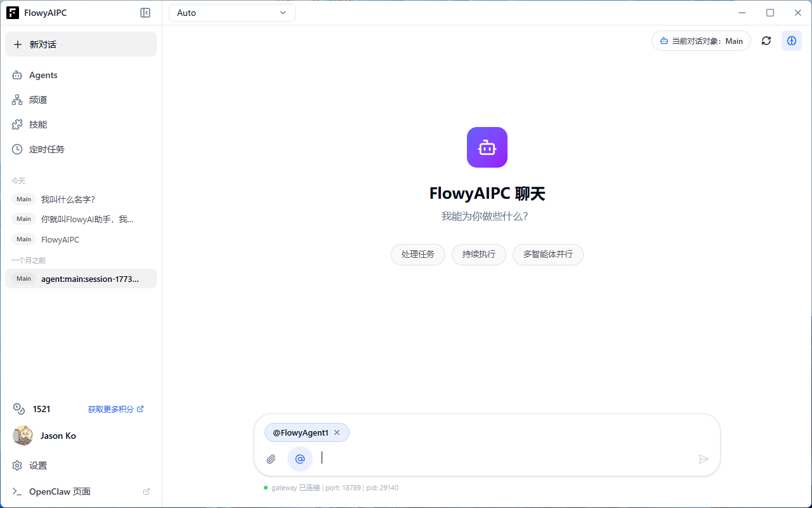This screenshot has width=812, height=508.
Task: Collapse the sidebar using panel icon
Action: [145, 13]
